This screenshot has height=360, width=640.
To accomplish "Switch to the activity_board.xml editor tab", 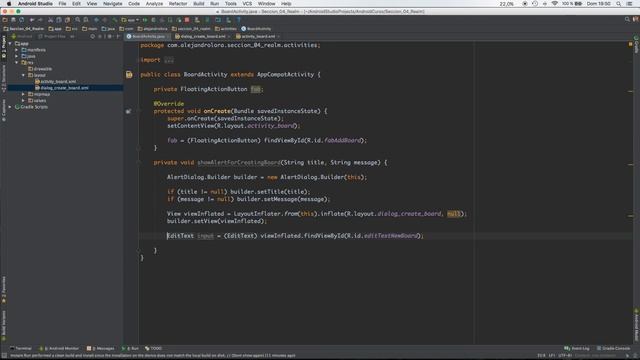I will tap(258, 36).
